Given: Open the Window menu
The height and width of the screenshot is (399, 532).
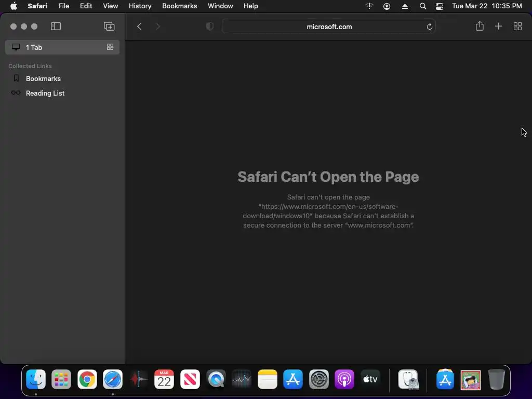Looking at the screenshot, I should click(220, 6).
